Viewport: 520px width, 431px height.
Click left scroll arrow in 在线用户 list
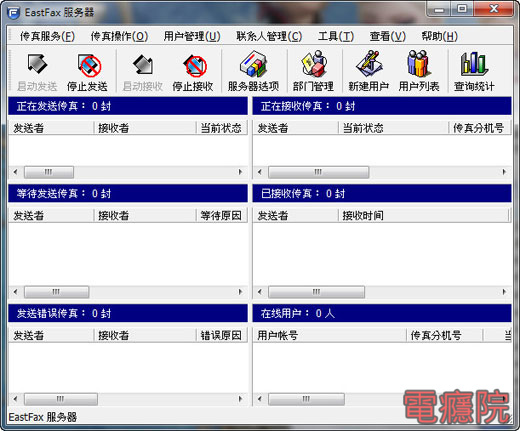pos(260,399)
